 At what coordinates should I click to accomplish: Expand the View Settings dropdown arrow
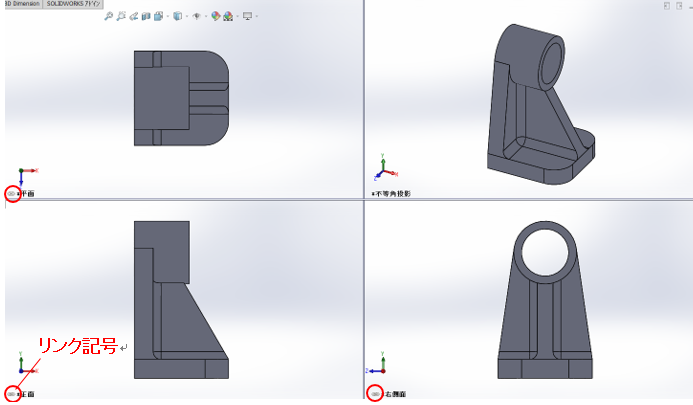coord(257,16)
